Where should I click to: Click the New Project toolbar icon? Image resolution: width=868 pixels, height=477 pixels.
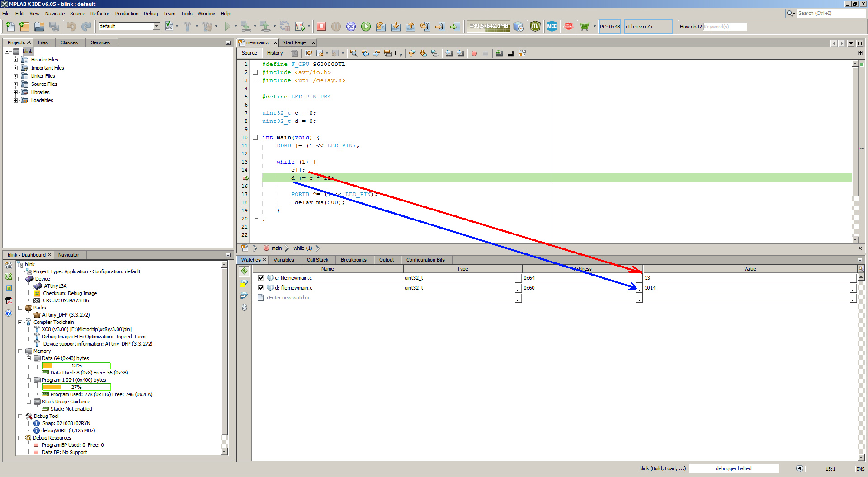tap(24, 27)
